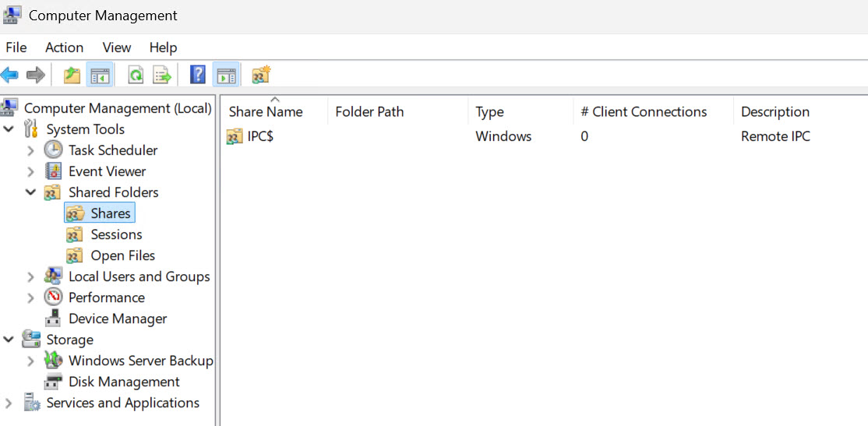The image size is (868, 426).
Task: Open Help via the question-mark icon
Action: pos(198,75)
